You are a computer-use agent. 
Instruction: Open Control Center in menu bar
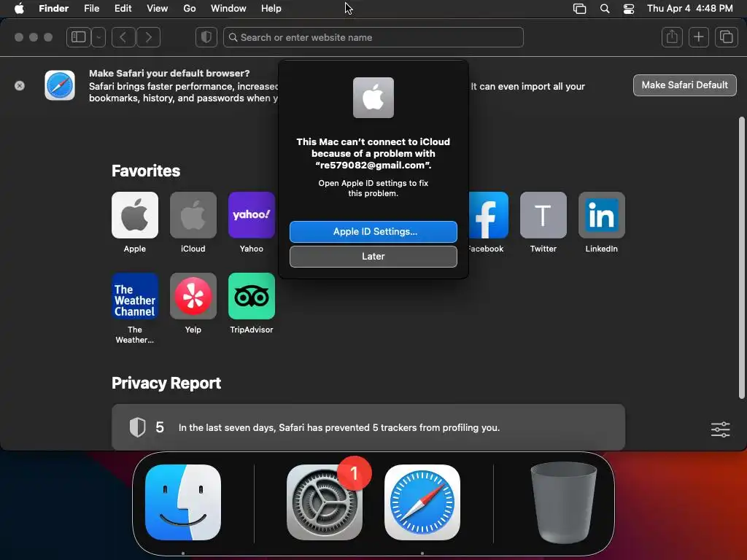coord(628,9)
